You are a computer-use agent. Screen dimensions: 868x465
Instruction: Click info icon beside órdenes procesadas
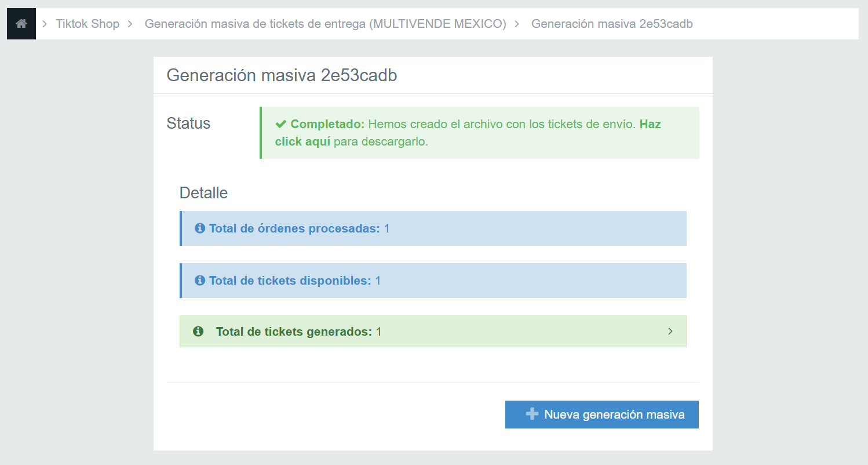point(200,228)
